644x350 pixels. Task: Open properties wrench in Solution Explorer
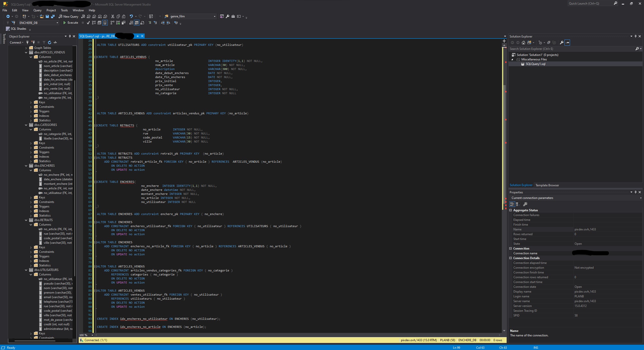click(x=561, y=43)
